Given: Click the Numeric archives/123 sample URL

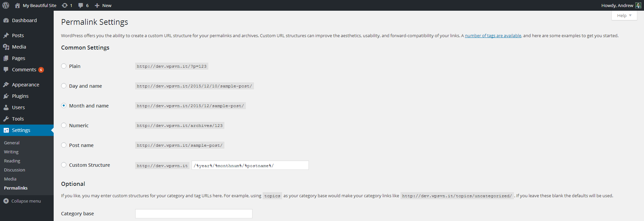Looking at the screenshot, I should tap(179, 126).
